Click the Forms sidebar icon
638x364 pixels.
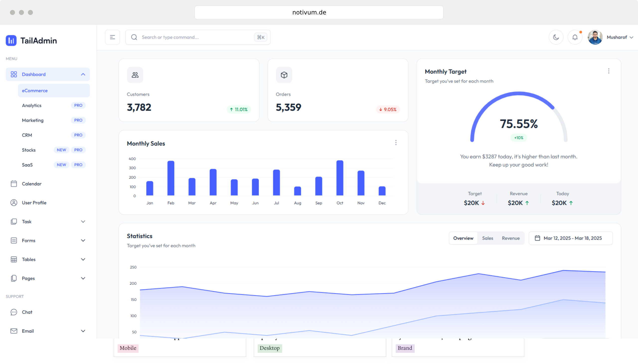[x=14, y=240]
